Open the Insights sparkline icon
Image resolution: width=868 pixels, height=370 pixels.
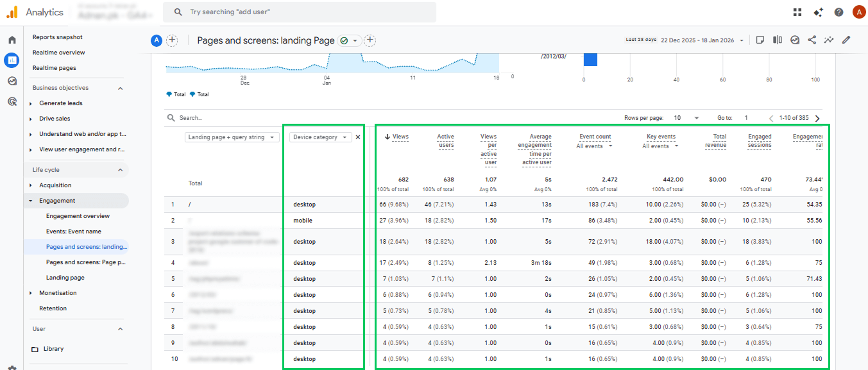pos(829,40)
